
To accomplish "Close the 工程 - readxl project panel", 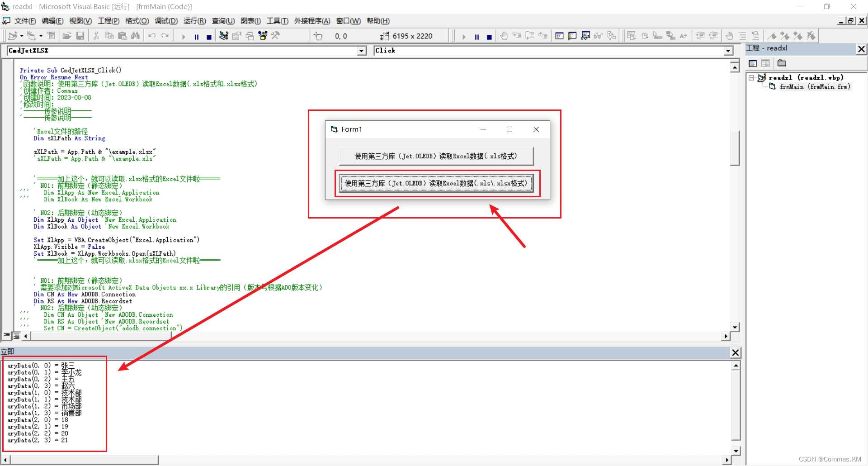I will point(861,49).
